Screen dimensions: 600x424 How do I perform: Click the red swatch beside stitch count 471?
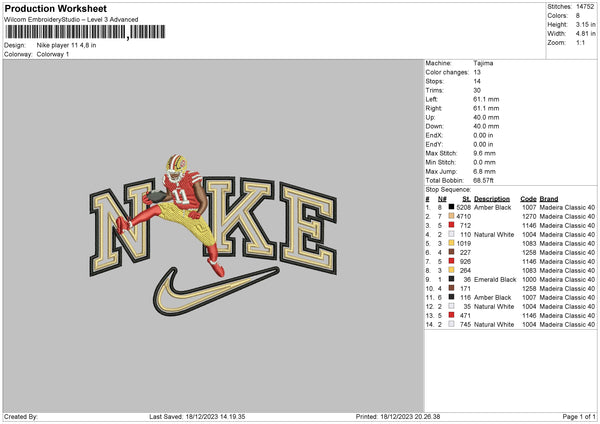[x=452, y=315]
